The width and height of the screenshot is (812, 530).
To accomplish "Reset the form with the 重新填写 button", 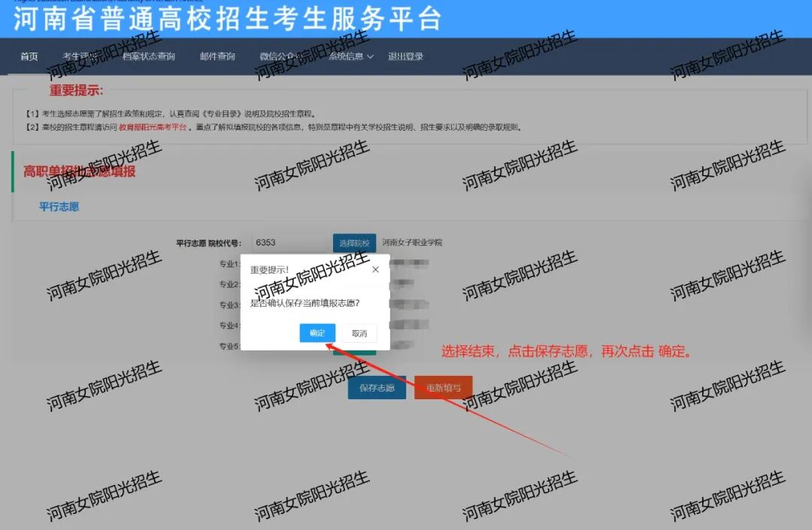I will tap(444, 388).
